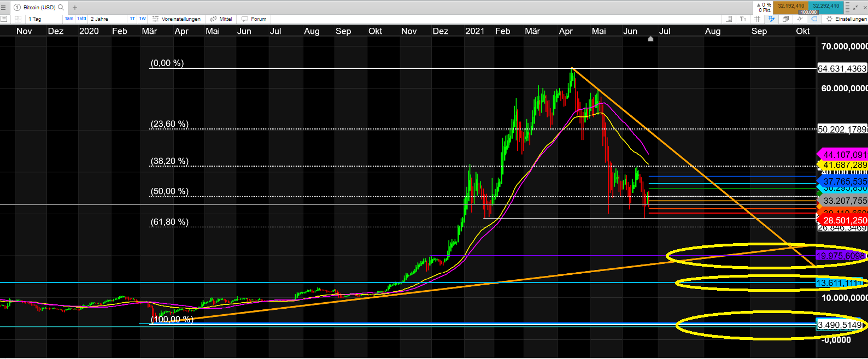The height and width of the screenshot is (359, 868).
Task: Open Voreinstellungen presets dropdown
Action: click(177, 19)
